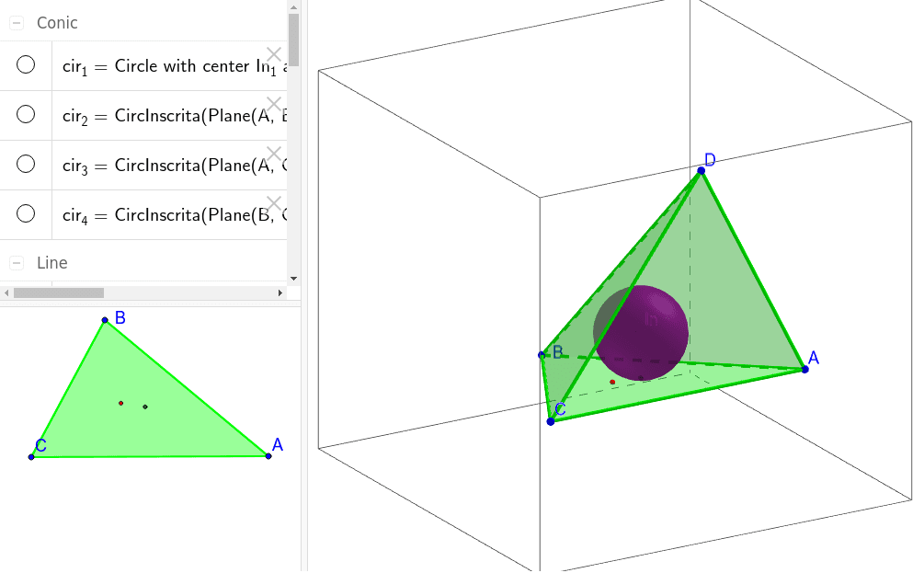The width and height of the screenshot is (924, 573).
Task: Click horizontal scroll left arrow
Action: tap(6, 293)
